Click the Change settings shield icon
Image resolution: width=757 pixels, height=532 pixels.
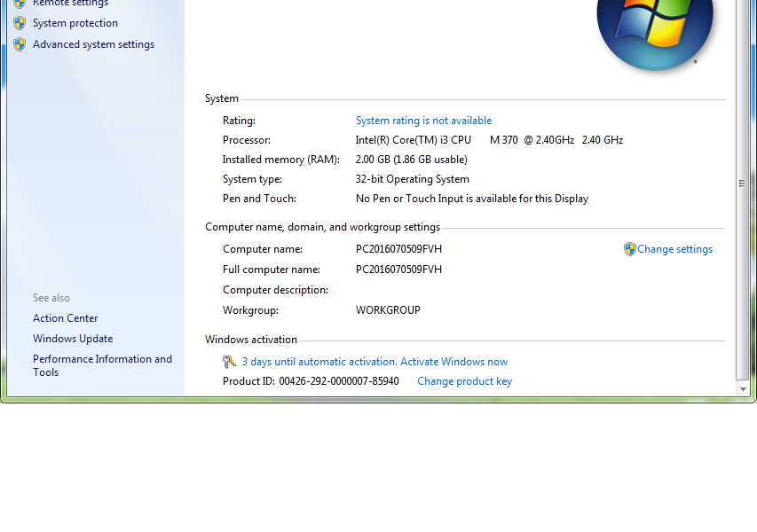(629, 249)
